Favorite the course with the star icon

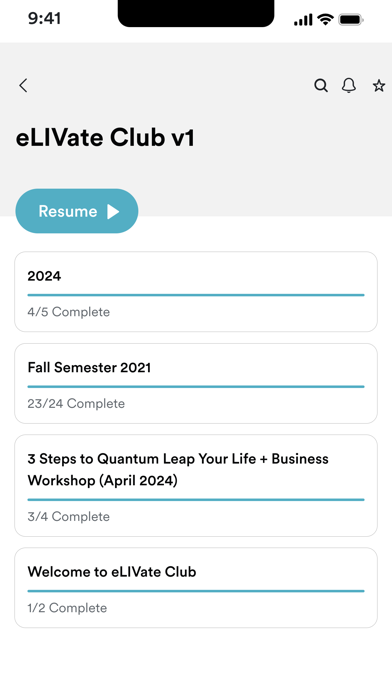click(379, 85)
